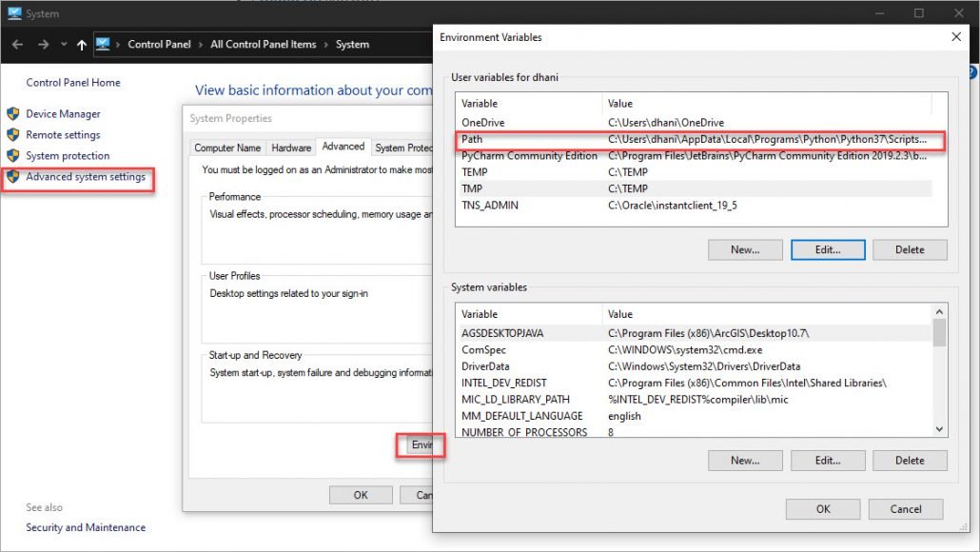Expand the chevron after All Control Panel Items
Screen dimensions: 980x552
326,45
